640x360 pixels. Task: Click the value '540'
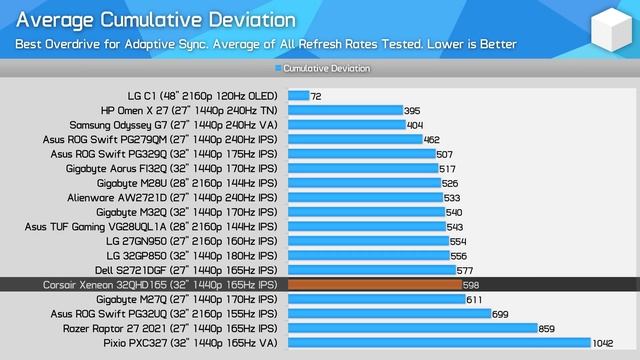pyautogui.click(x=454, y=213)
